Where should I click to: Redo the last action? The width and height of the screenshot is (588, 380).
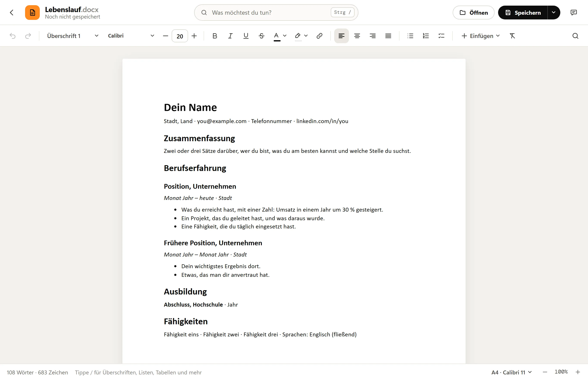(28, 36)
